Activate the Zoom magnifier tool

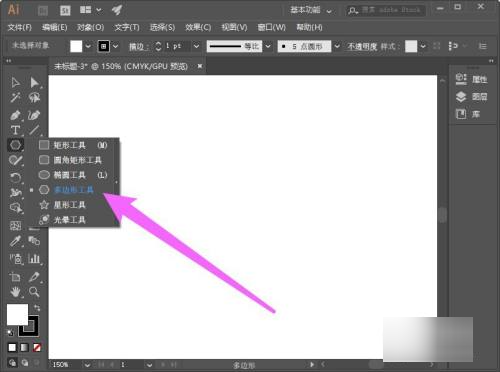(34, 292)
